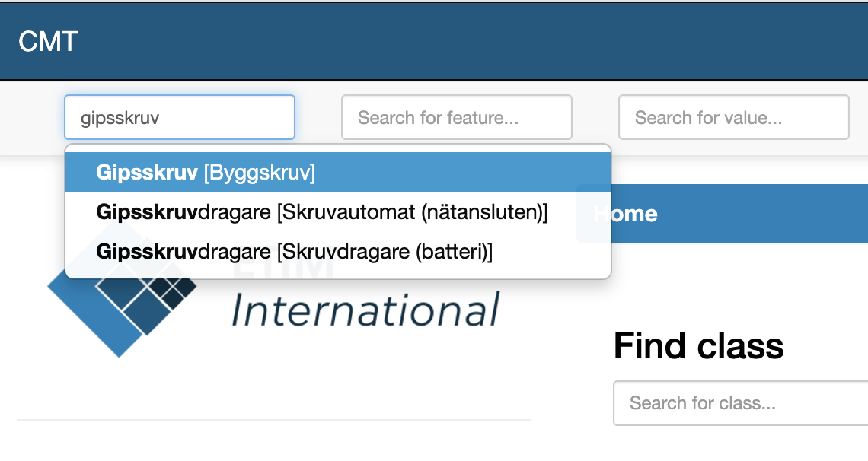The height and width of the screenshot is (461, 868).
Task: Pick Gipsskruvdragare [Skruvdragare (batteri)] suggestion
Action: [x=294, y=251]
